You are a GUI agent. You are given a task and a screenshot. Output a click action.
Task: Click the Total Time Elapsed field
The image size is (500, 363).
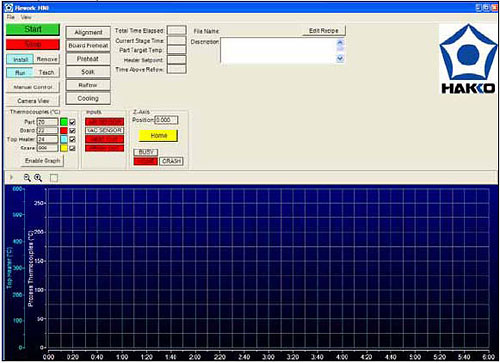click(176, 30)
